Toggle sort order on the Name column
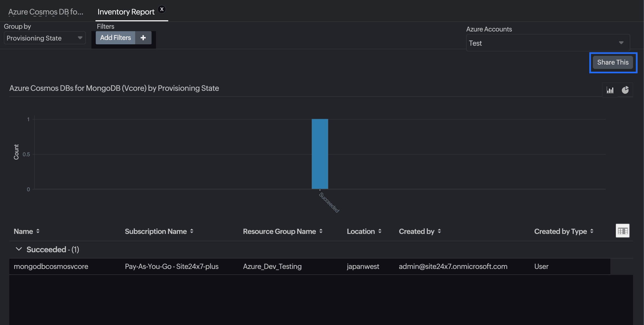Viewport: 644px width, 325px height. [38, 231]
